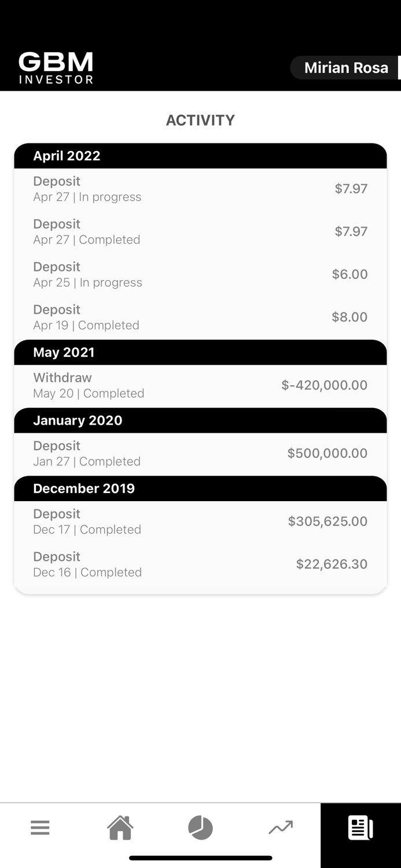View the investment performance trend icon
The image size is (401, 868).
click(x=281, y=827)
